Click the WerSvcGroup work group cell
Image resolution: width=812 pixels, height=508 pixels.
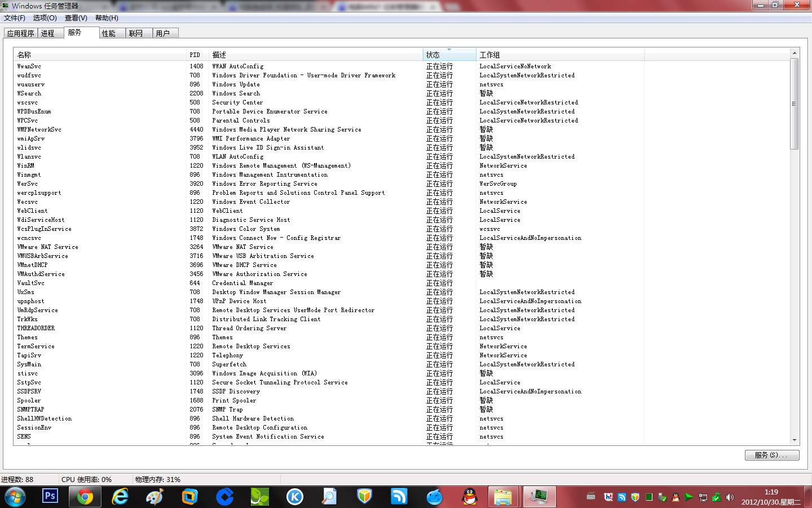tap(498, 183)
